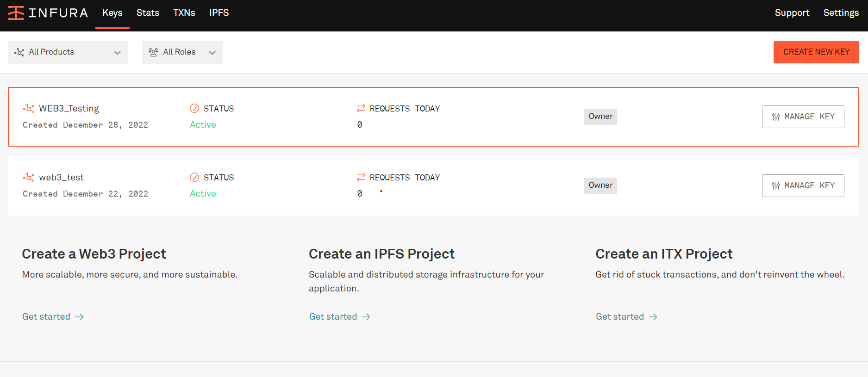Click the network icon in All Products
Image resolution: width=868 pixels, height=377 pixels.
click(19, 52)
